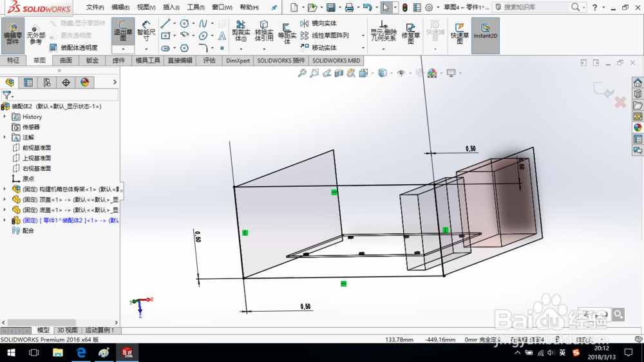Click Offset Entities (等距实体) tool
This screenshot has height=362, width=644.
tap(287, 33)
